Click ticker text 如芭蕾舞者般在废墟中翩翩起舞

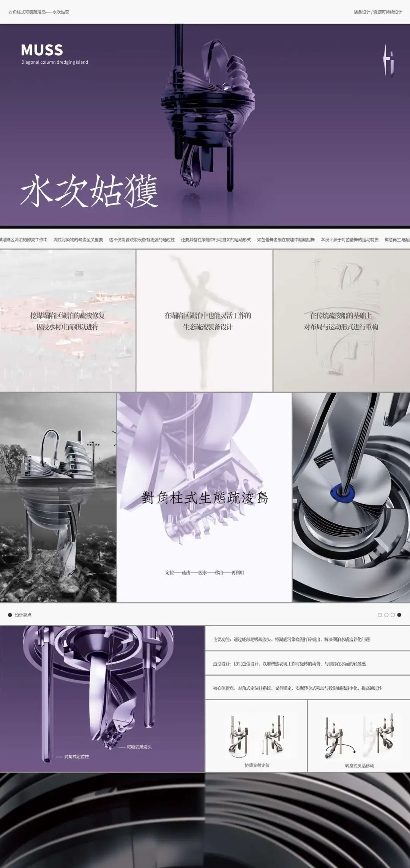pyautogui.click(x=286, y=240)
